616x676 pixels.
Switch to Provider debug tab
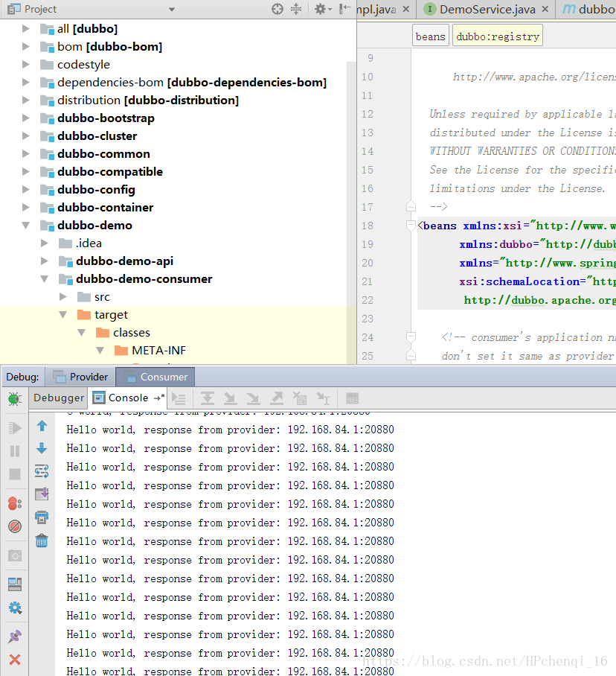(x=80, y=377)
